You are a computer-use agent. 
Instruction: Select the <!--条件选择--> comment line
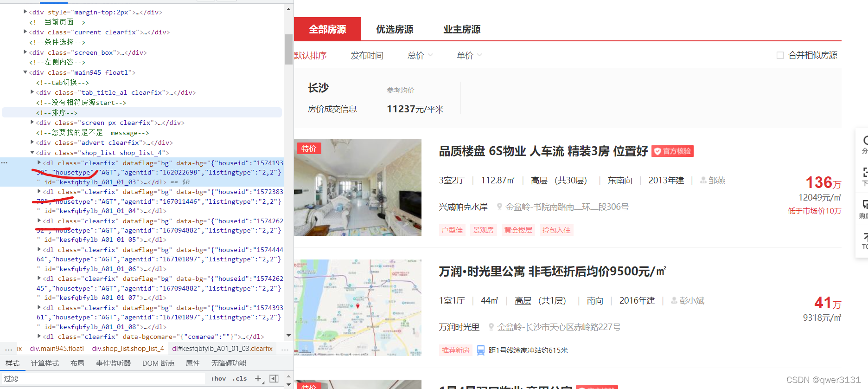57,42
